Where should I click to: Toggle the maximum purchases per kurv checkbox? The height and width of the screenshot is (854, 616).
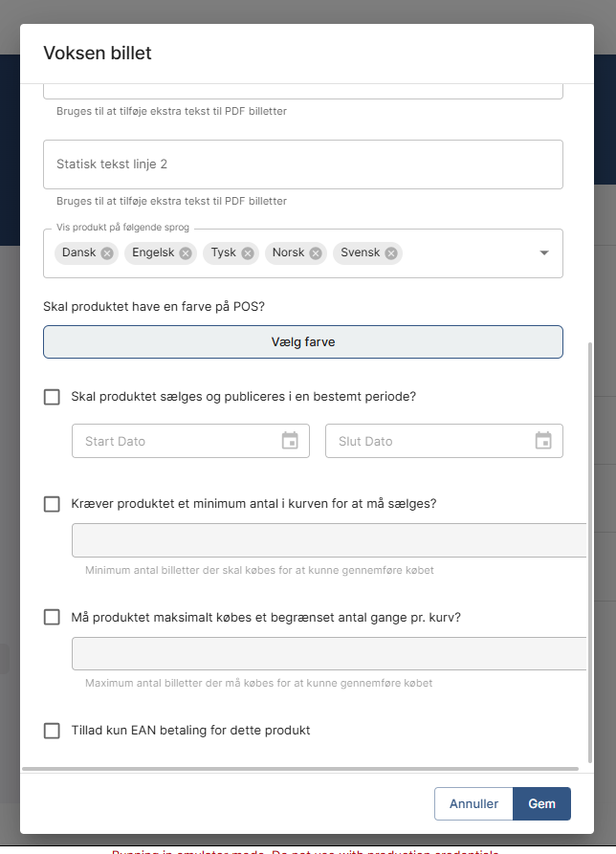(x=52, y=617)
